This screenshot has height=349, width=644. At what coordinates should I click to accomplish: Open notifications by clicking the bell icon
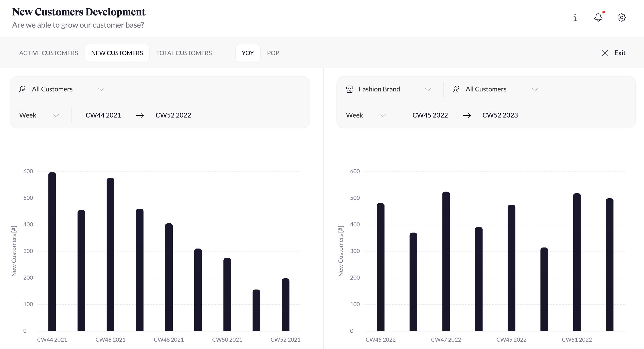(598, 17)
